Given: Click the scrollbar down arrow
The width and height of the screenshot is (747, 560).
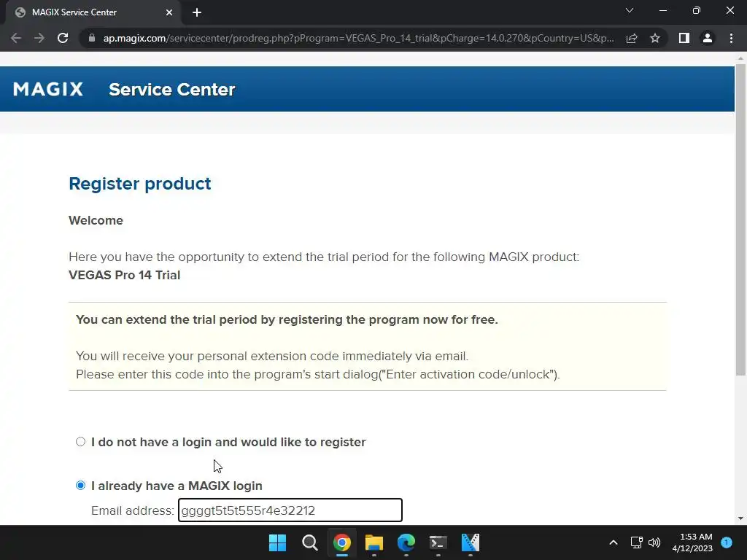Looking at the screenshot, I should point(740,518).
